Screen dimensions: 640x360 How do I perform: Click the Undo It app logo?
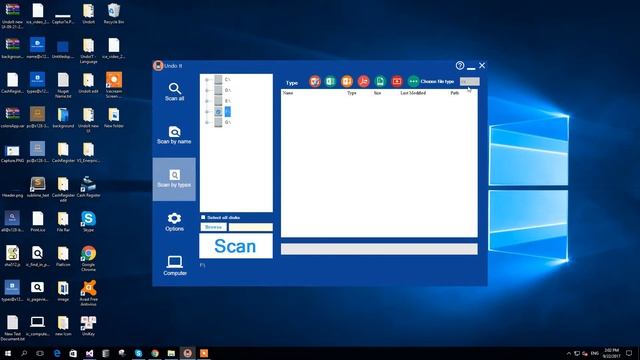point(158,65)
